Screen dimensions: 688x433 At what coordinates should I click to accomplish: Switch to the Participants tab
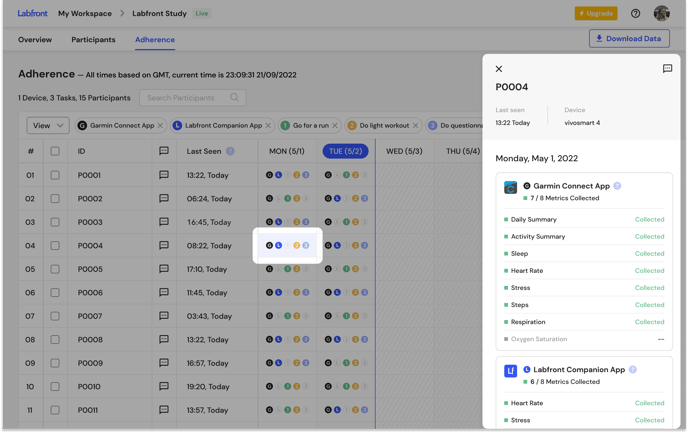click(x=93, y=39)
